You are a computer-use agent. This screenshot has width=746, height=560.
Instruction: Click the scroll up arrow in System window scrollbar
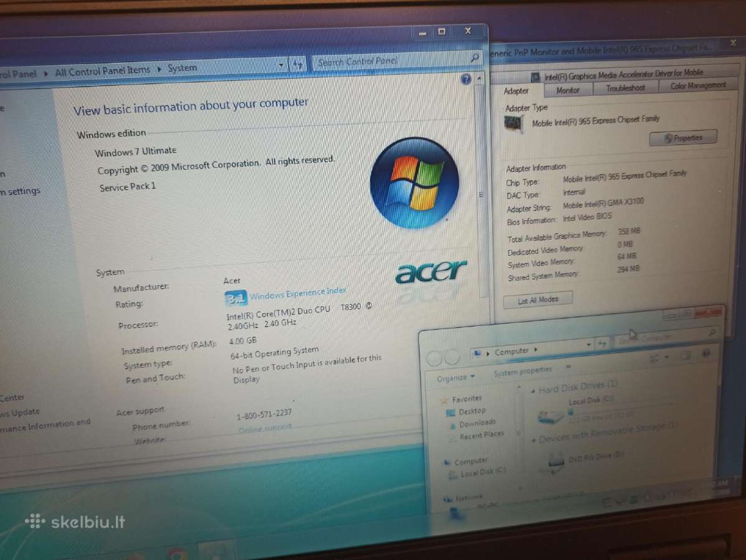(479, 78)
